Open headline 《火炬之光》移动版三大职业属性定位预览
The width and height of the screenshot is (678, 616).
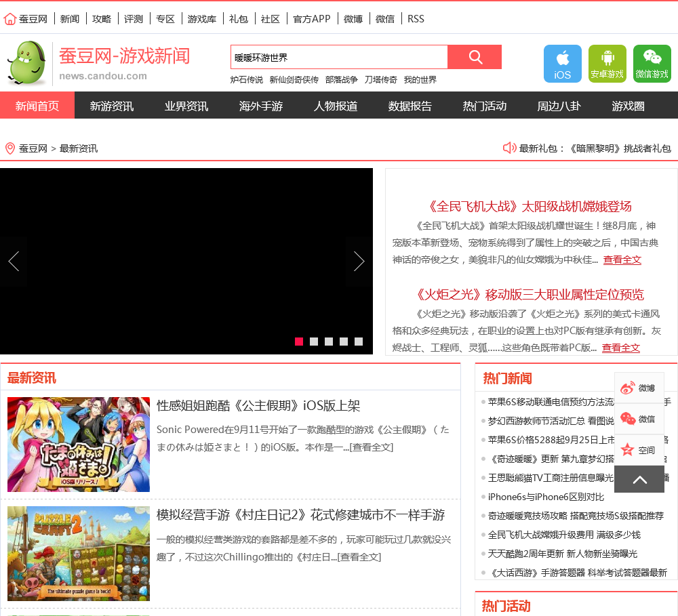[530, 295]
